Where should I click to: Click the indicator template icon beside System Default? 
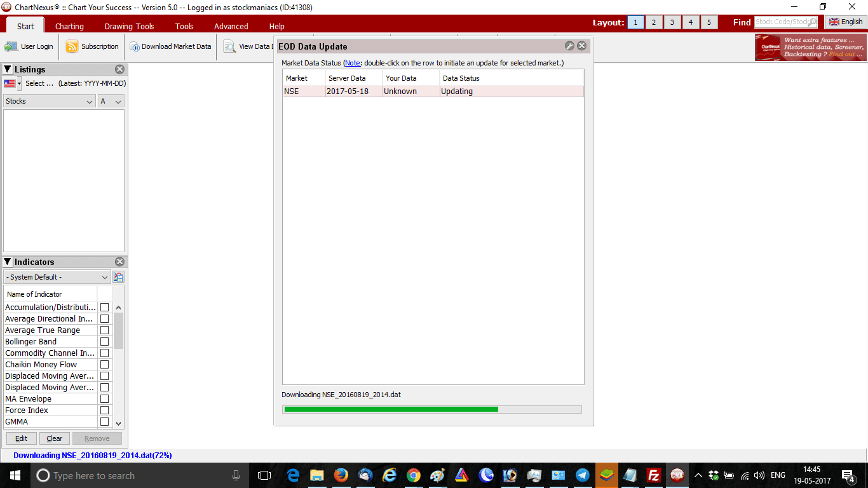coord(118,277)
